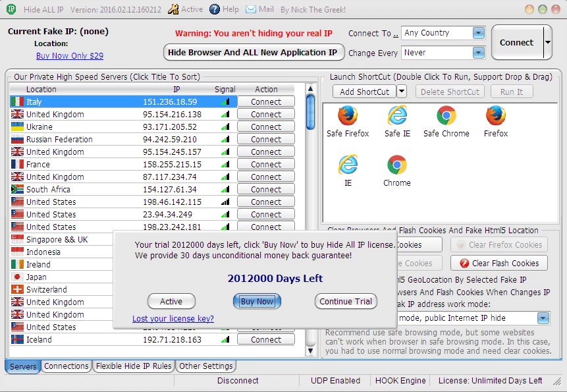
Task: Sort servers by Signal column header
Action: [225, 90]
